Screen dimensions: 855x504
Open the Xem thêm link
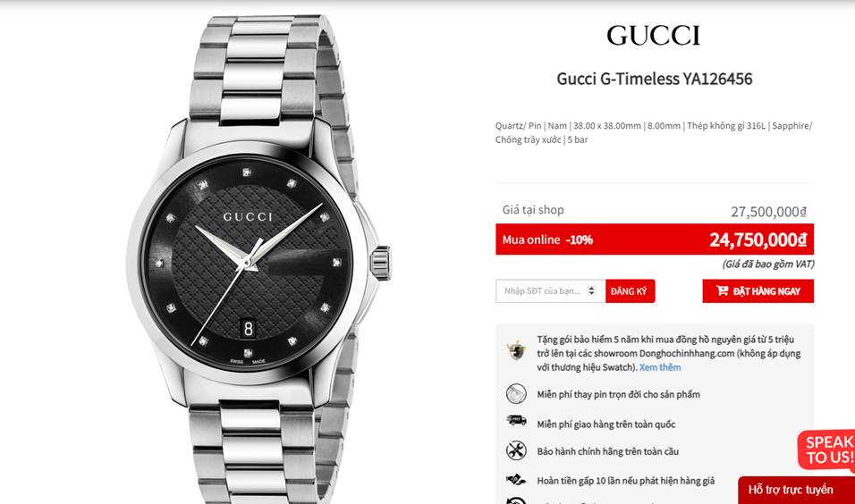pyautogui.click(x=660, y=367)
